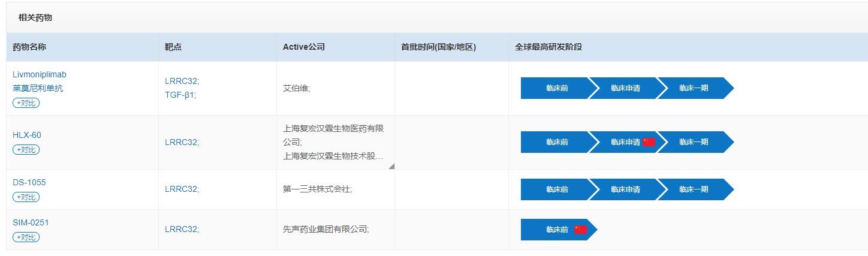
Task: Open LRRC32 target in Livmoniplimab row
Action: click(182, 81)
